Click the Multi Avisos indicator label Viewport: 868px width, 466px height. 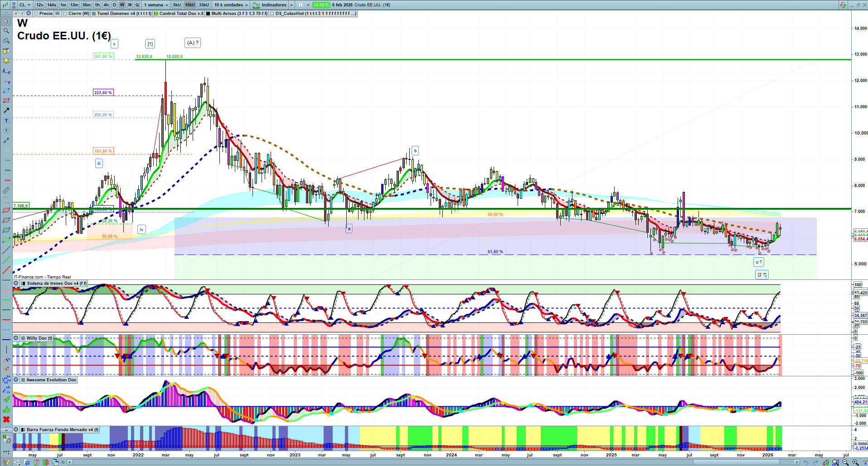[239, 14]
